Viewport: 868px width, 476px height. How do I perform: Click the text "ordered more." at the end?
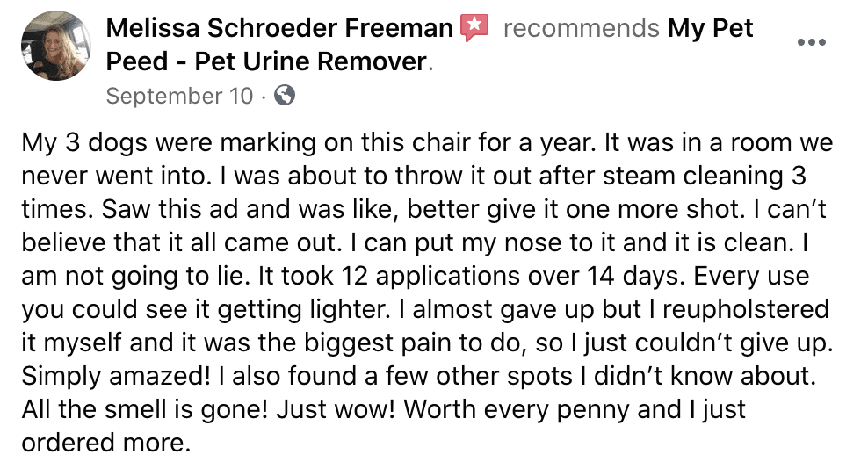[105, 443]
